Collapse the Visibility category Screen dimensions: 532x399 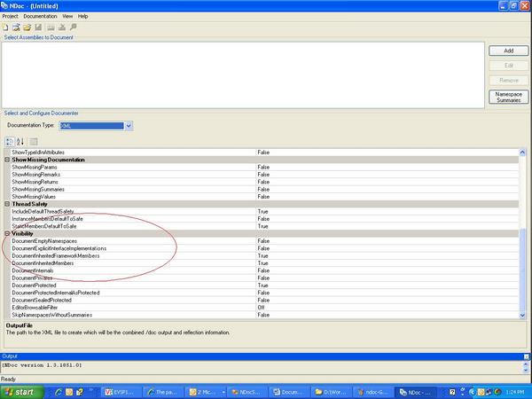(x=7, y=233)
